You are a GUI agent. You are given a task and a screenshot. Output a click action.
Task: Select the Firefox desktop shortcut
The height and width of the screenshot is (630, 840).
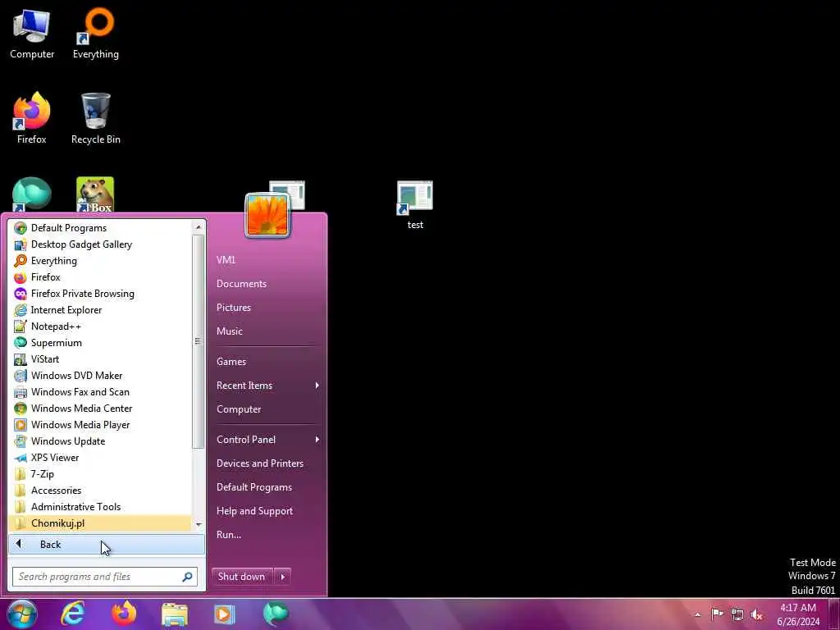pos(32,118)
